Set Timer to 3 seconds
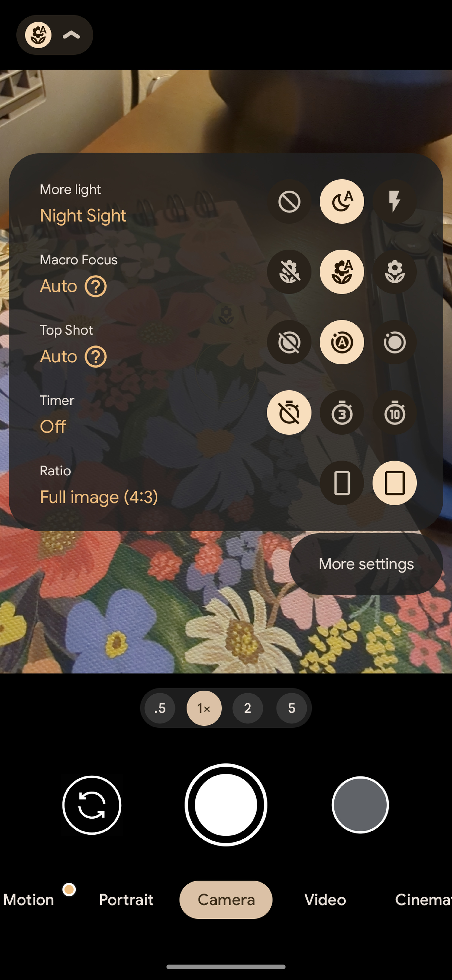This screenshot has height=980, width=452. click(x=341, y=413)
